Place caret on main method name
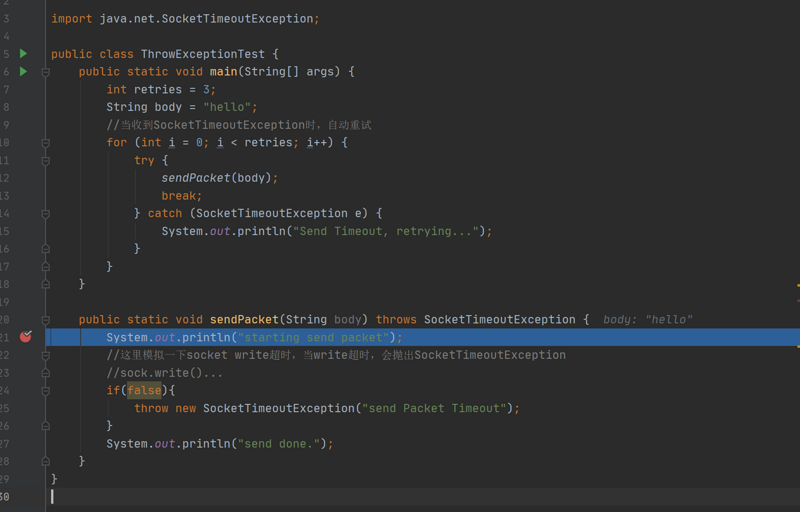800x512 pixels. click(x=223, y=72)
